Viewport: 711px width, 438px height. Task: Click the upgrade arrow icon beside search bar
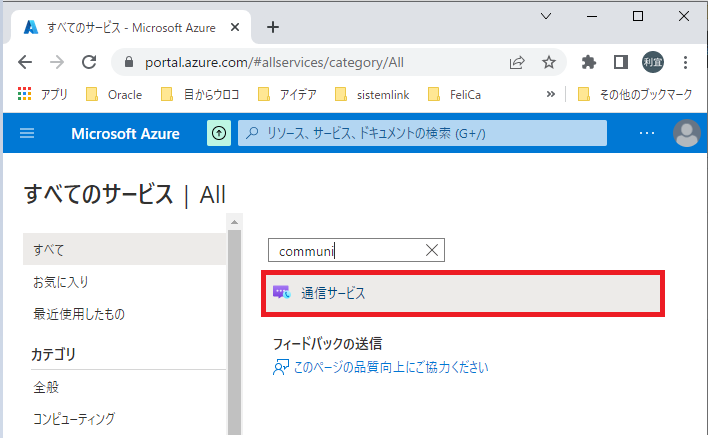point(219,133)
